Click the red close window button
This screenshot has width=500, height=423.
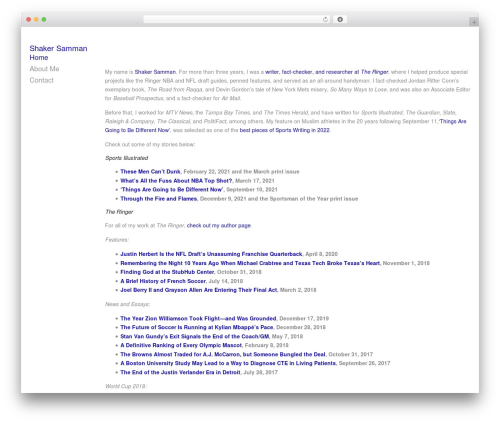click(29, 20)
